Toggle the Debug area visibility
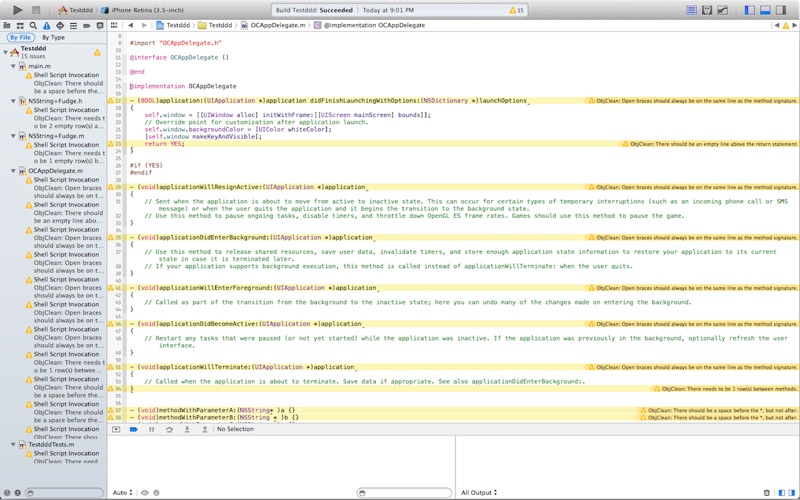The height and width of the screenshot is (500, 800). [765, 10]
